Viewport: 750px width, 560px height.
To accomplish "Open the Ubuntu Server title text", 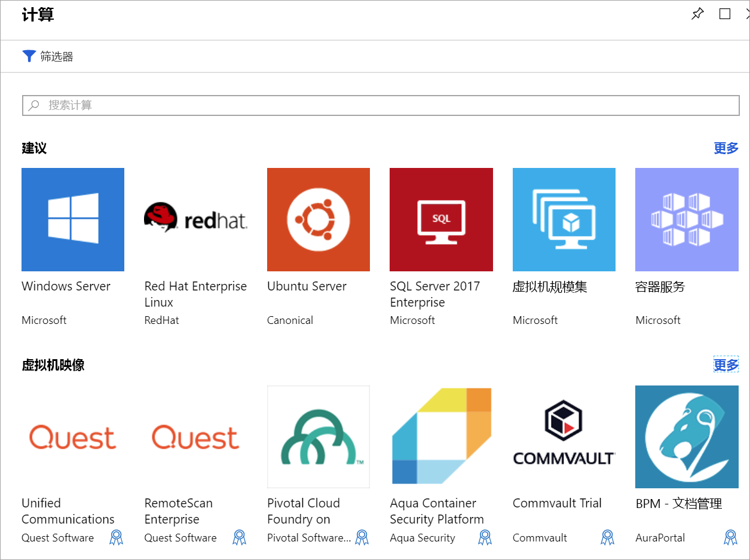I will (x=307, y=286).
